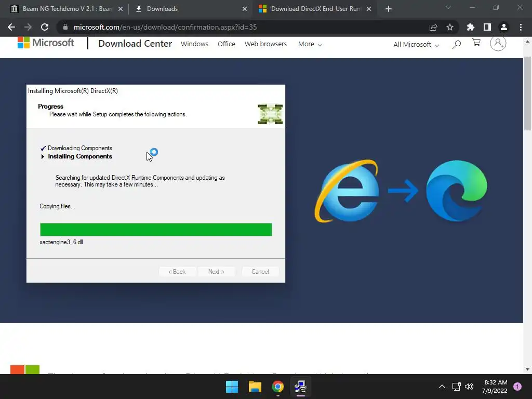The image size is (532, 399).
Task: Click the Back button in DirectX setup
Action: (x=177, y=271)
